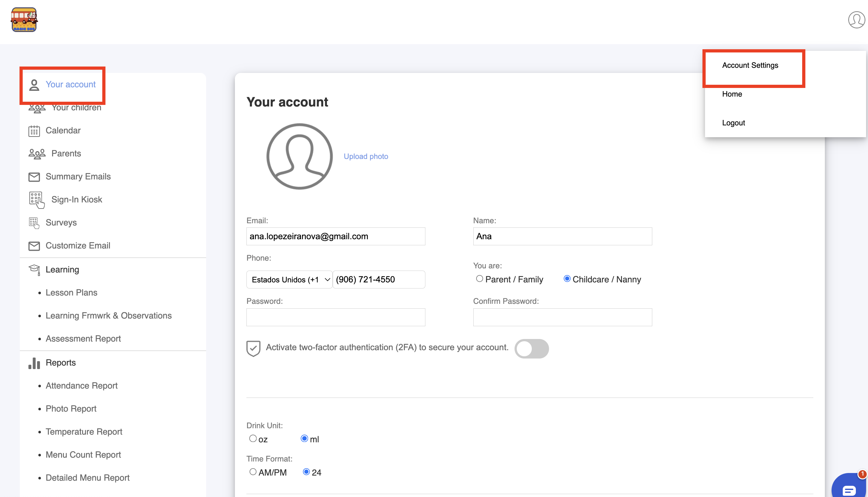Select Account Settings from the menu

[x=750, y=65]
